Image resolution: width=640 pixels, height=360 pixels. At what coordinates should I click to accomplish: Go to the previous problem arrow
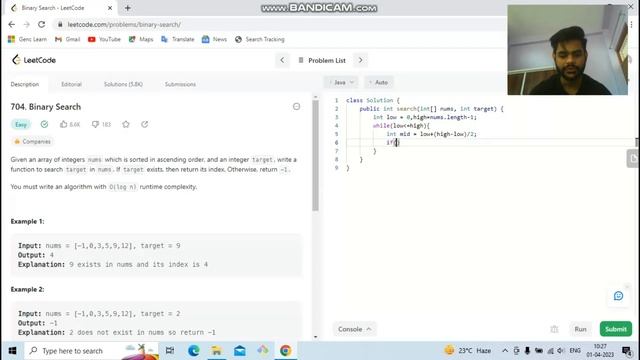click(282, 60)
